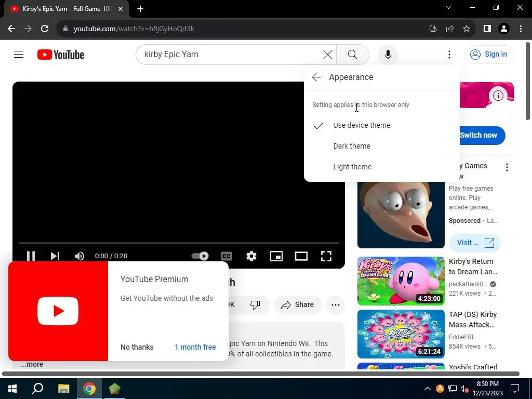Skip to next video
This screenshot has width=532, height=399.
55,256
